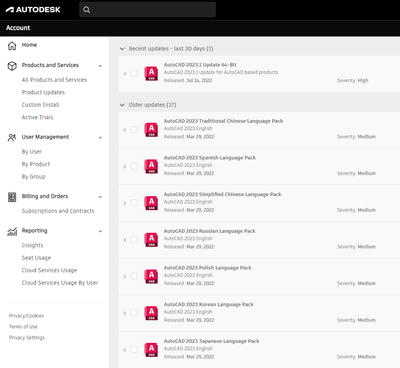Click AutoCAD icon for Japanese Language Pack
Viewport: 400px width, 368px height.
pyautogui.click(x=151, y=350)
